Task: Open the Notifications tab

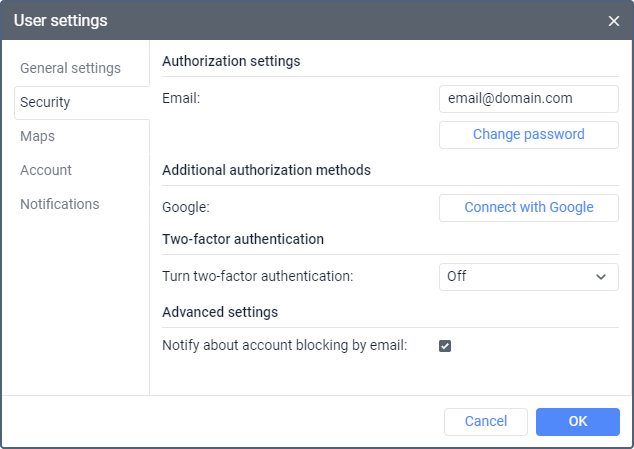Action: 60,204
